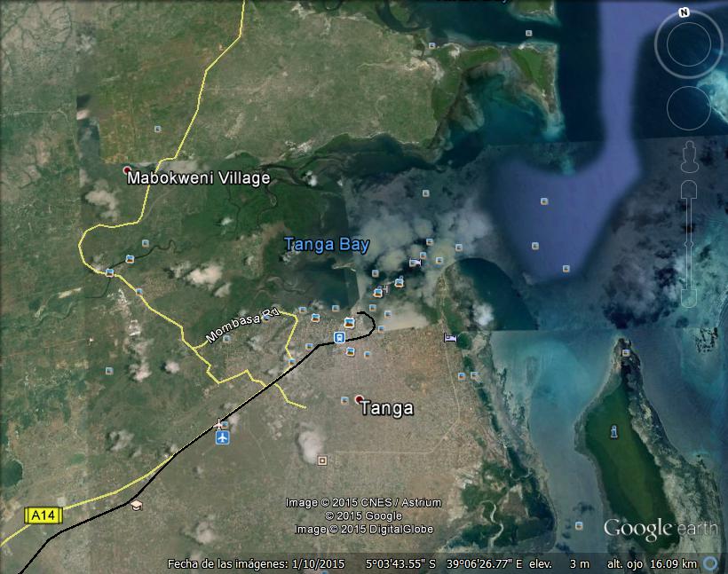Image resolution: width=728 pixels, height=574 pixels.
Task: Click the Google Earth logo watermark
Action: coord(660,529)
